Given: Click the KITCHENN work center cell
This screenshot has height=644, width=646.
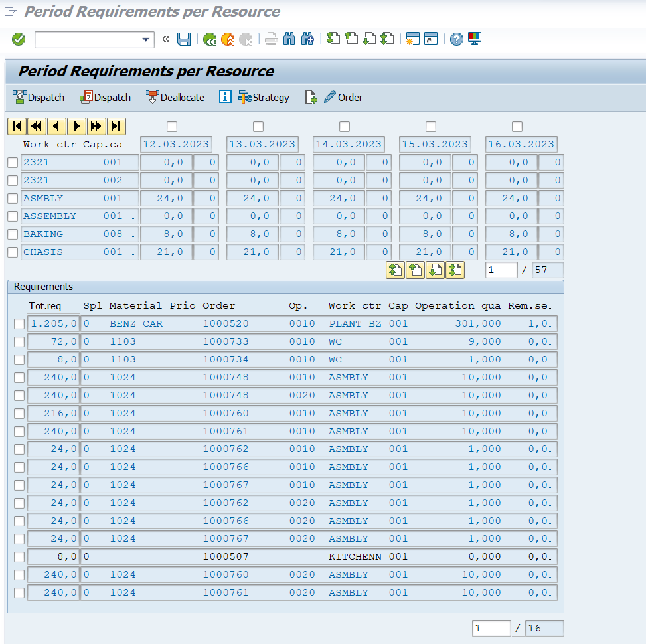Looking at the screenshot, I should point(355,556).
